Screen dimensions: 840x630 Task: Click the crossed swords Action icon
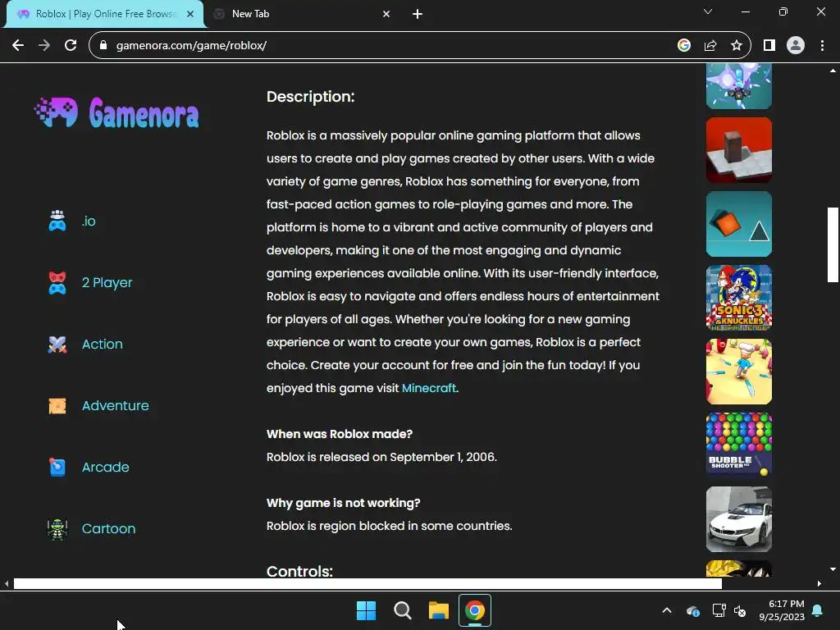pyautogui.click(x=57, y=345)
